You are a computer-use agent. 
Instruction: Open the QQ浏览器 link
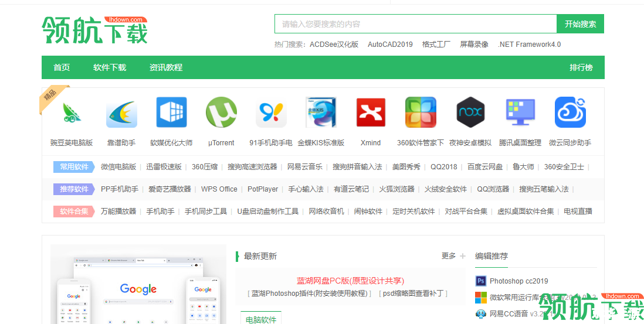coord(493,189)
